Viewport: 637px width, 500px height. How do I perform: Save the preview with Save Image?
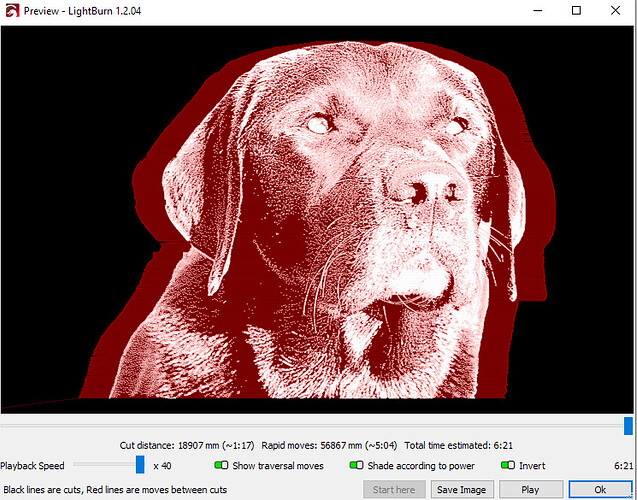point(462,489)
